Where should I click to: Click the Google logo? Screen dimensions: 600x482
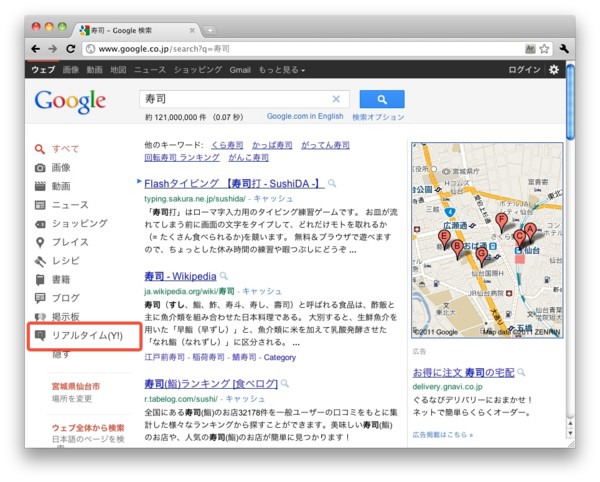[70, 101]
